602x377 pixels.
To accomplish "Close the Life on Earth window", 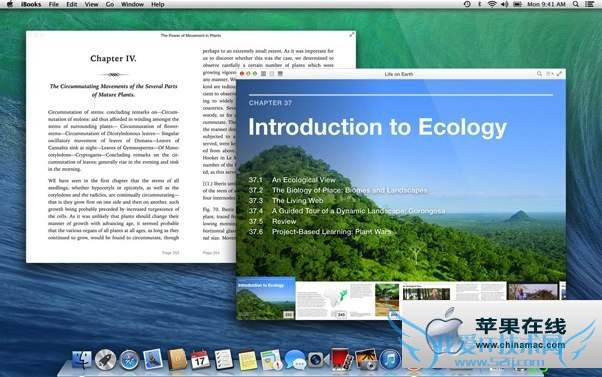I will (242, 74).
